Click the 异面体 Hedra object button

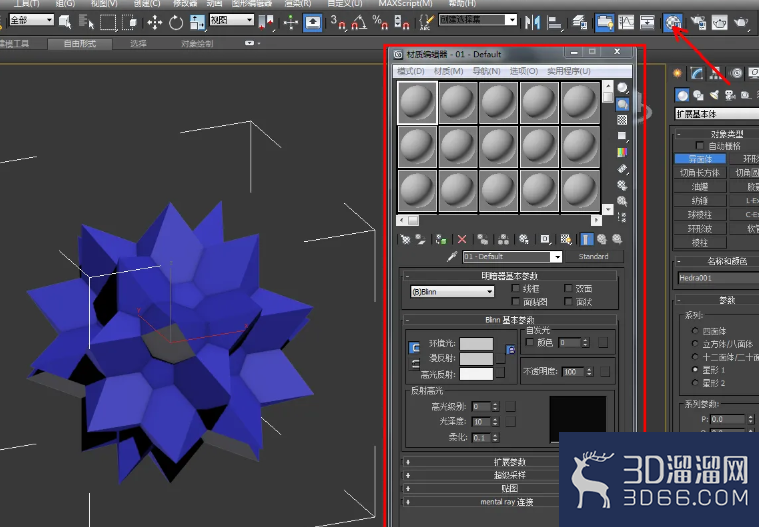coord(700,159)
